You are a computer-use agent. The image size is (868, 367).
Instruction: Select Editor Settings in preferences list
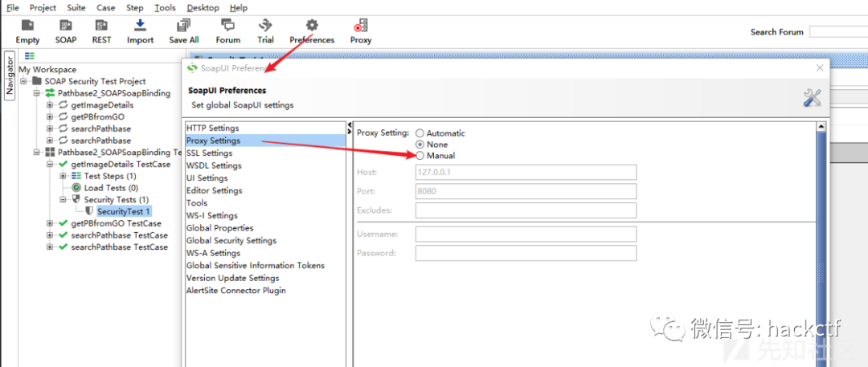[266, 190]
